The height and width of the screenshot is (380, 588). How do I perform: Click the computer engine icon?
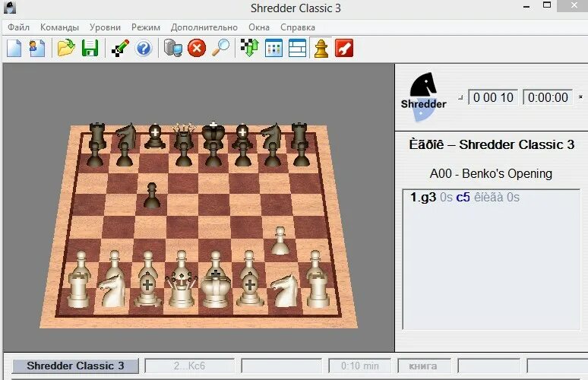[173, 49]
